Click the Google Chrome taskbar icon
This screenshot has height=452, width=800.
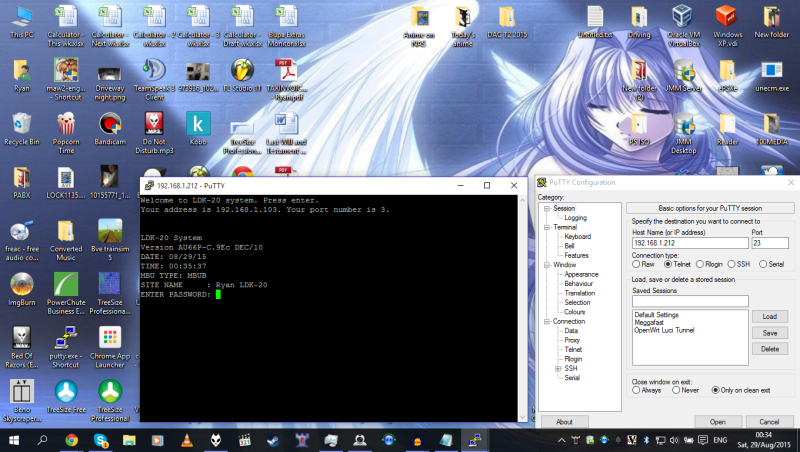(71, 440)
